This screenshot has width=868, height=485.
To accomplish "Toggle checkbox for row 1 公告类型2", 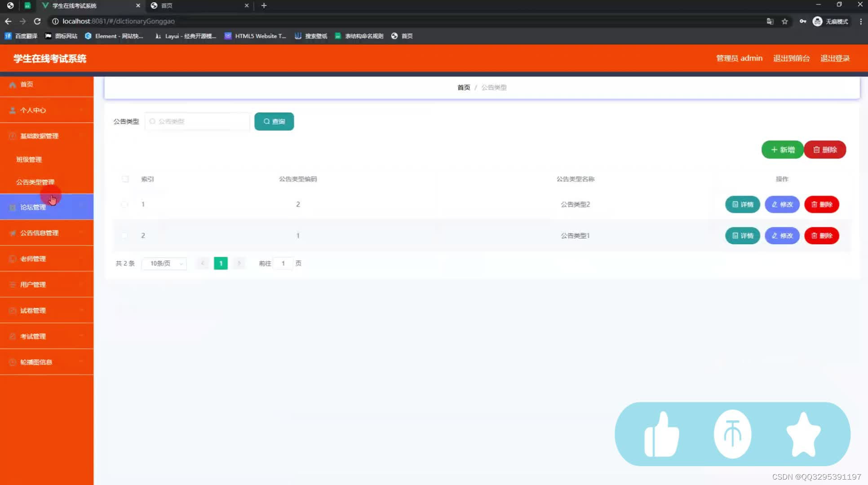I will point(124,204).
